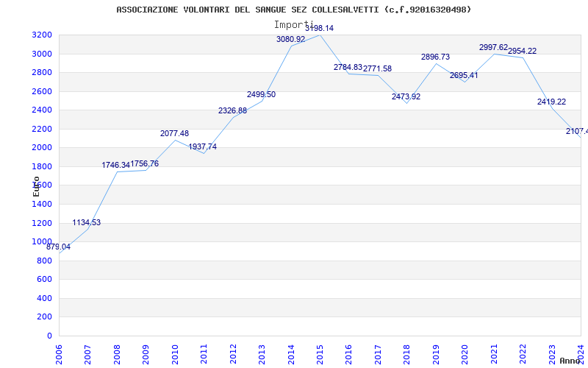Viewport: 588px width, 368px height.
Task: Click the zero on the y-axis
Action: coord(50,336)
